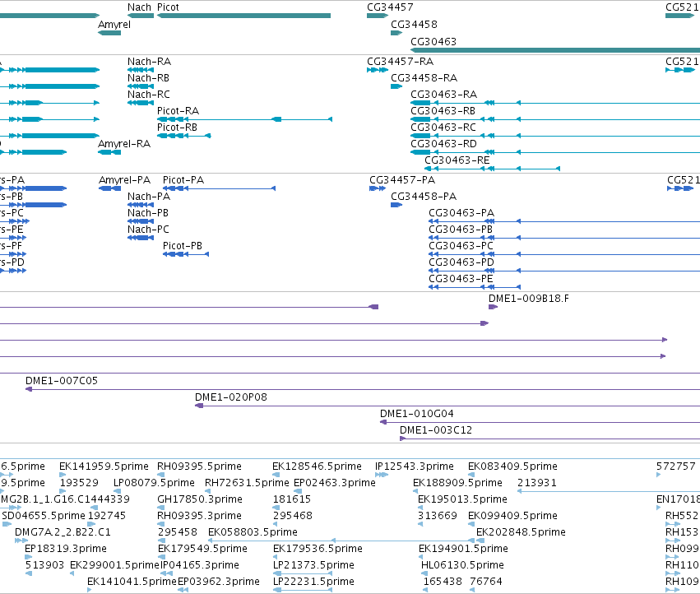700x594 pixels.
Task: Select the Picot-PA protein feature
Action: tap(219, 188)
